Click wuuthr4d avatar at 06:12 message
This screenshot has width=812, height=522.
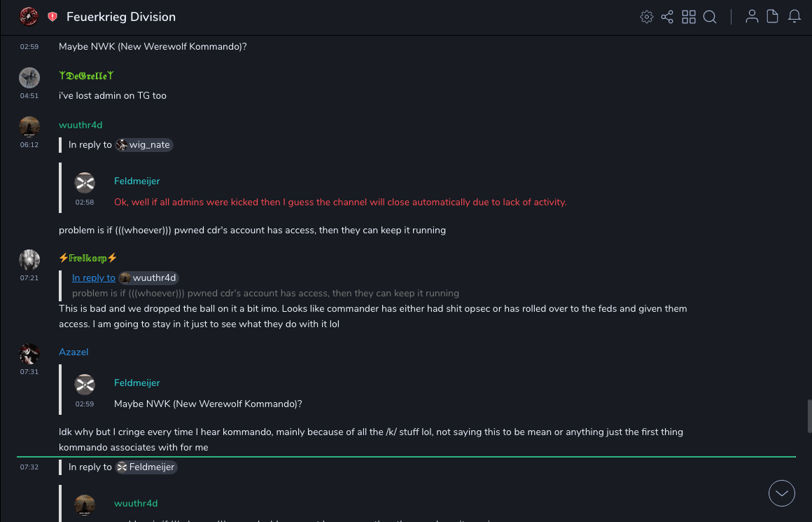click(x=29, y=127)
